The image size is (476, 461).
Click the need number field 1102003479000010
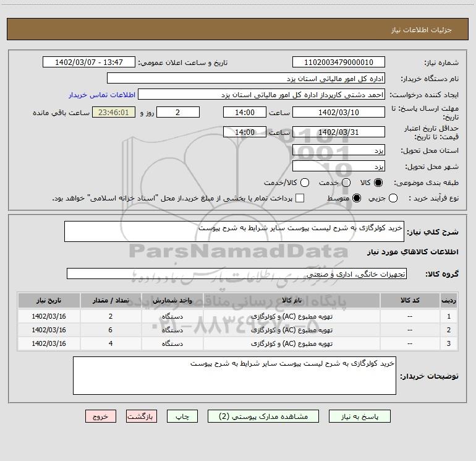[338, 62]
